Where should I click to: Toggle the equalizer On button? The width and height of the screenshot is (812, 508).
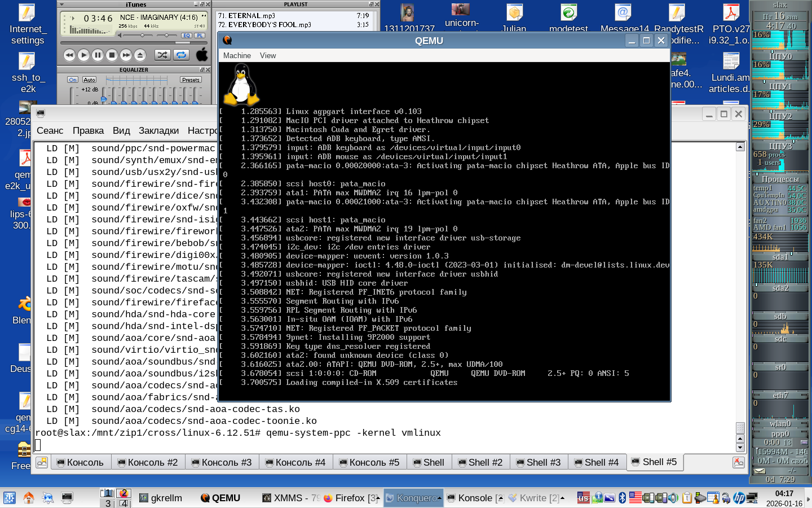point(73,79)
